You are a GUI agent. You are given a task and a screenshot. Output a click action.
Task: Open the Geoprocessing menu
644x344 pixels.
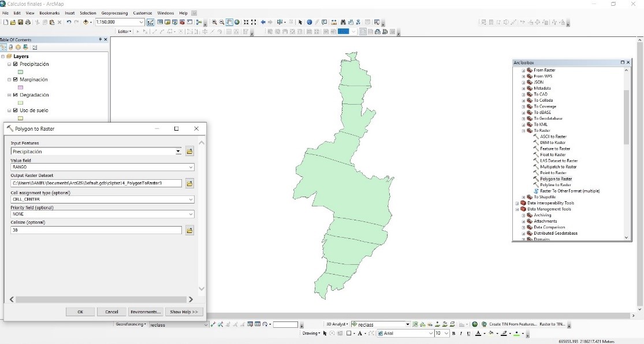point(115,13)
